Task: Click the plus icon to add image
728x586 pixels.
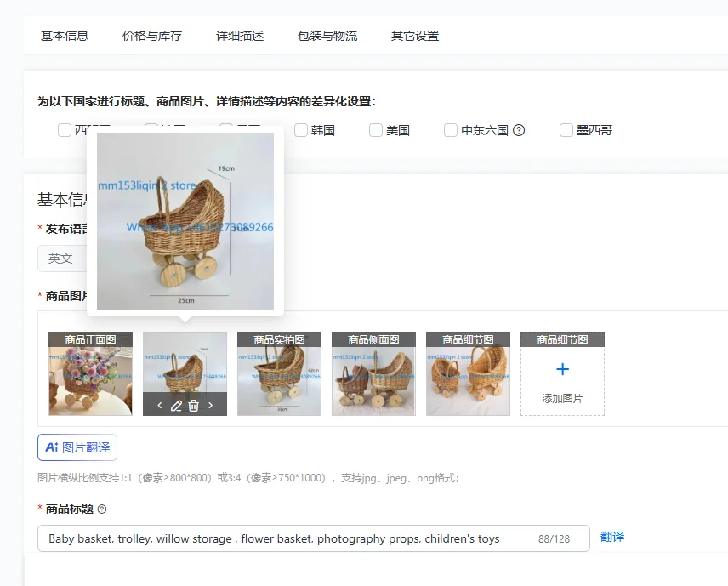Action: click(x=563, y=369)
